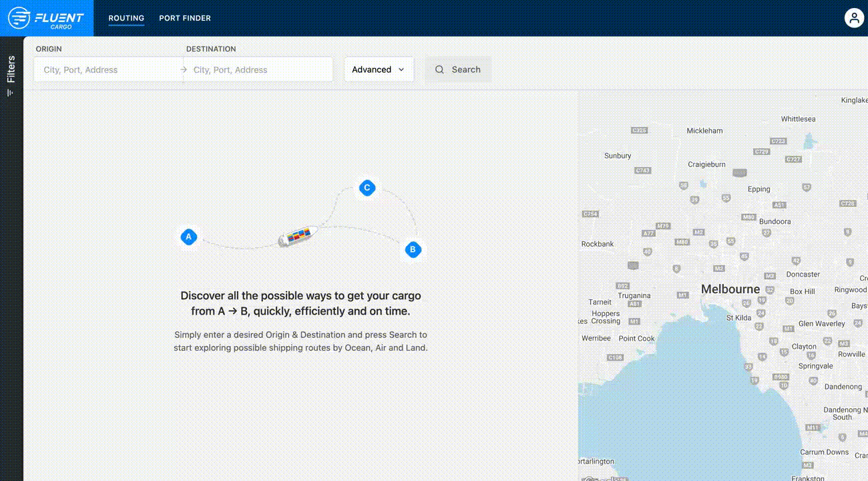Click the filter funnel icon on Filters sidebar
868x481 pixels.
click(x=9, y=94)
